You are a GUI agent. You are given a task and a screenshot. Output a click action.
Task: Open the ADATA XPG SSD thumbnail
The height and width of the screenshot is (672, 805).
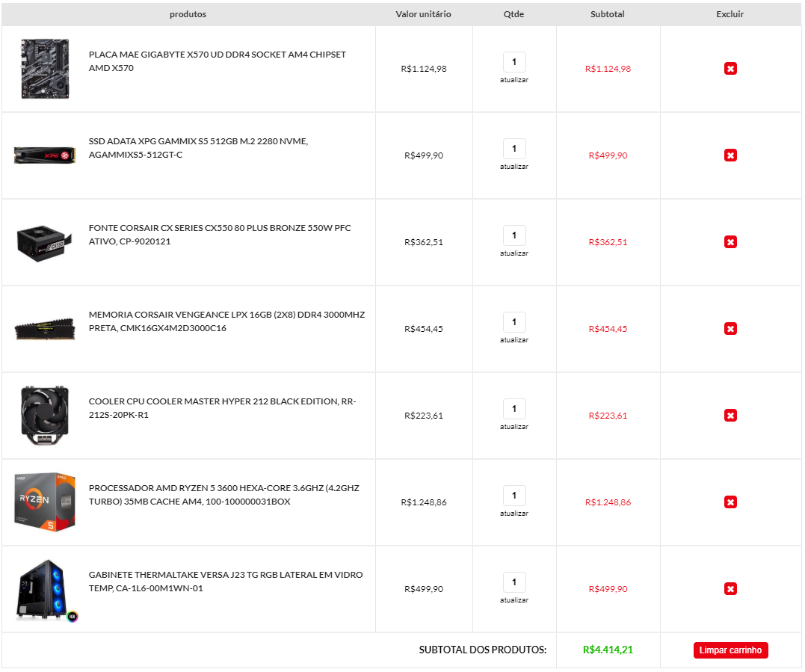45,155
